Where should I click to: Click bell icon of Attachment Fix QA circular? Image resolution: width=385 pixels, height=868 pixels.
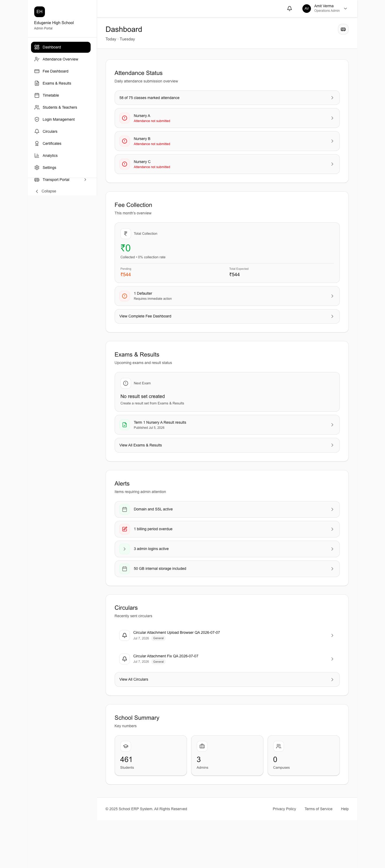125,659
